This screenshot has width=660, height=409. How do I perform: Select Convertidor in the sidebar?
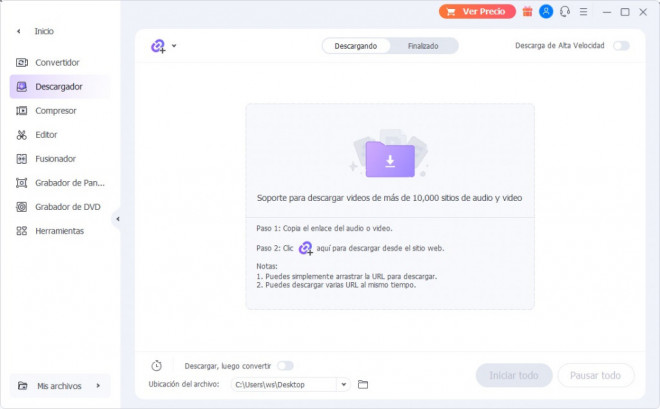pyautogui.click(x=57, y=63)
